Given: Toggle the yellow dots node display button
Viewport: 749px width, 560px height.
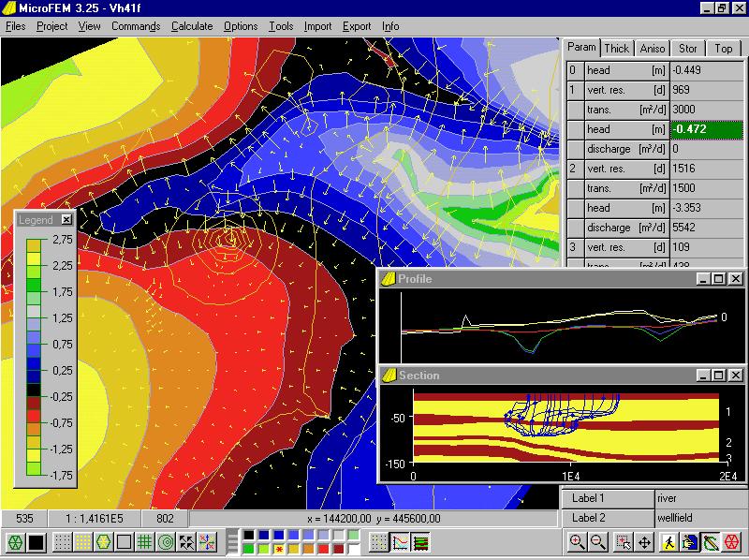Looking at the screenshot, I should pos(82,542).
